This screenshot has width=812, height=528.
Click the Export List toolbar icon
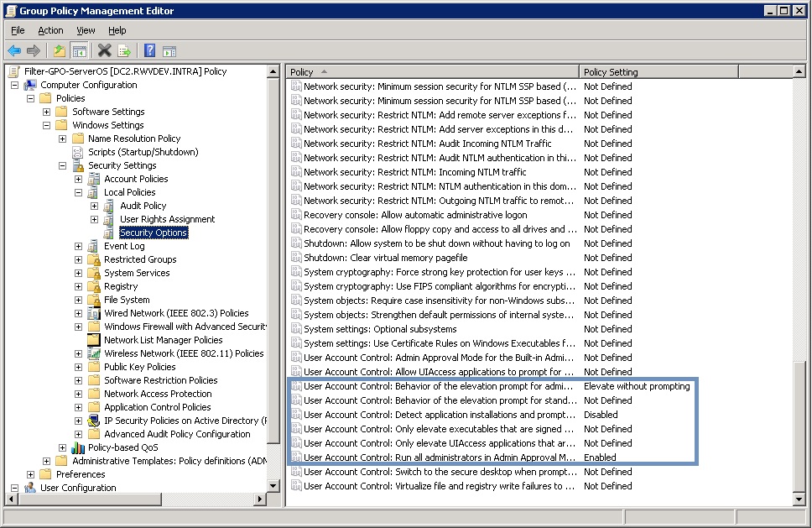123,50
